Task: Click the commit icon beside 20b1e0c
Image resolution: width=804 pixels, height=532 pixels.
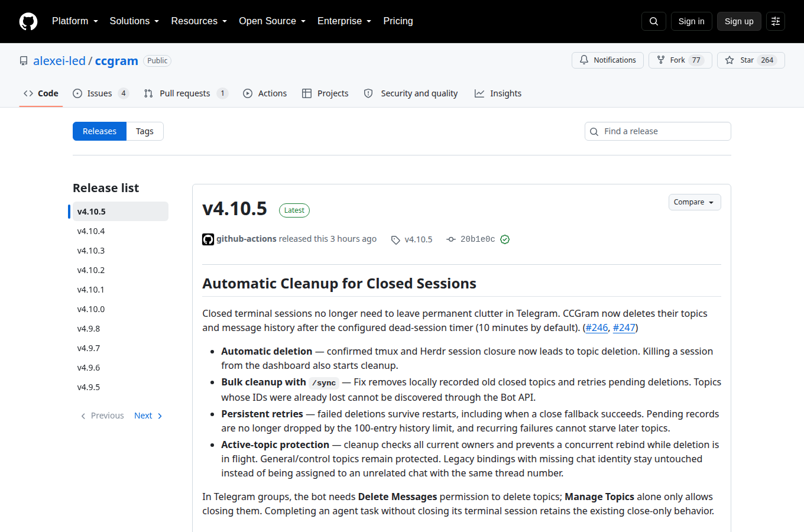Action: point(451,239)
